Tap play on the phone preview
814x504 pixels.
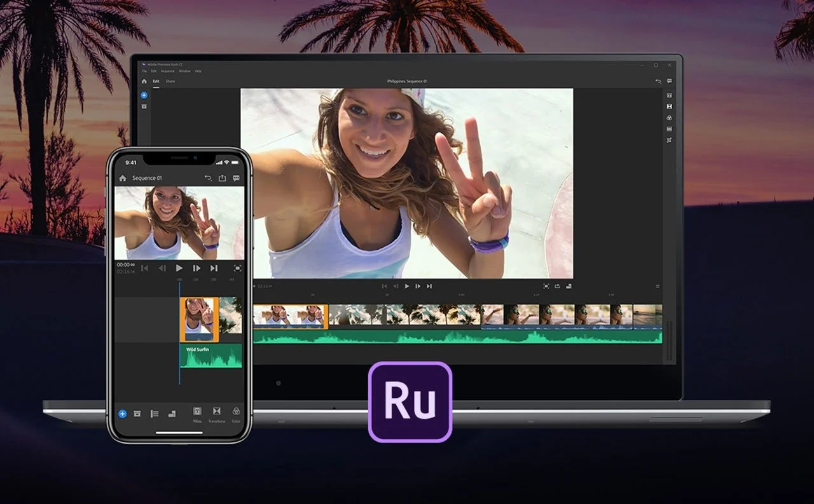pyautogui.click(x=179, y=268)
